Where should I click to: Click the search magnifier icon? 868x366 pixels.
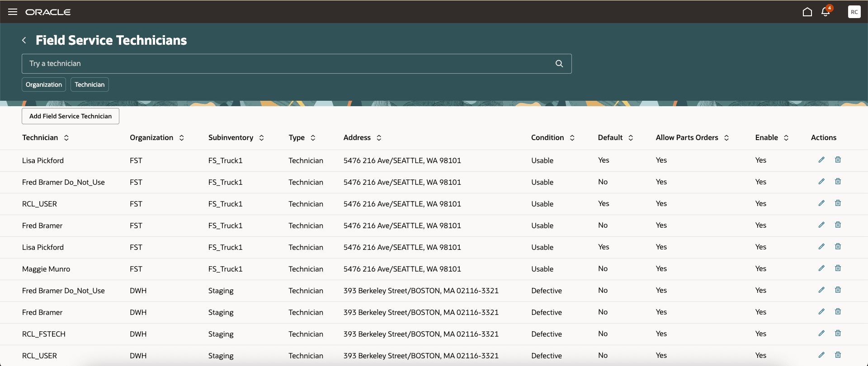point(559,64)
